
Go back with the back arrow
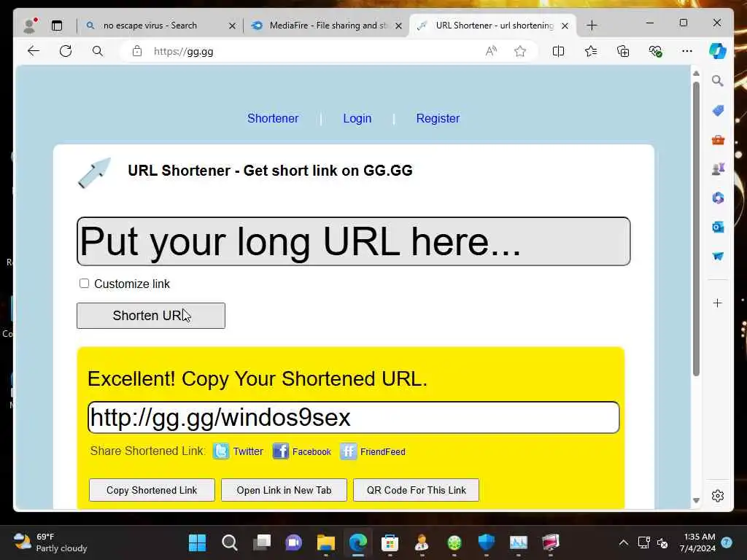tap(34, 51)
